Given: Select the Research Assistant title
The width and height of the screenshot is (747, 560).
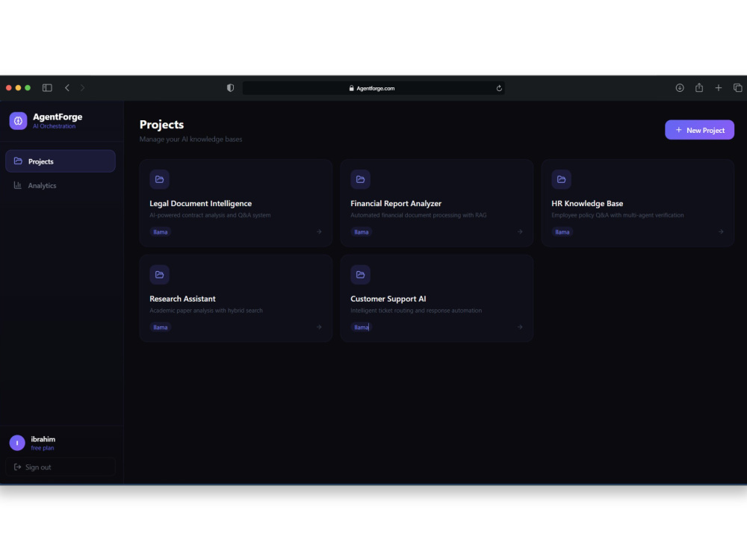Looking at the screenshot, I should [182, 299].
